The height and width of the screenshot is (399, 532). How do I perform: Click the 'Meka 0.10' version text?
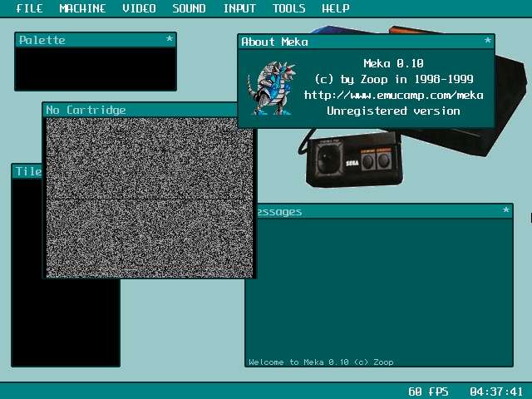pos(393,63)
